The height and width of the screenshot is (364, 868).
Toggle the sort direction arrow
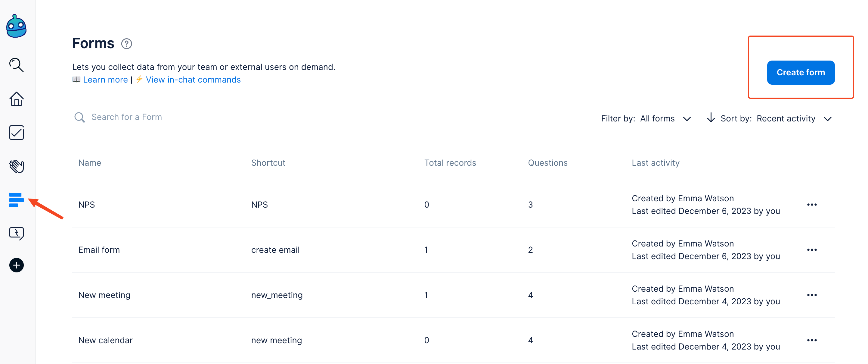tap(711, 118)
